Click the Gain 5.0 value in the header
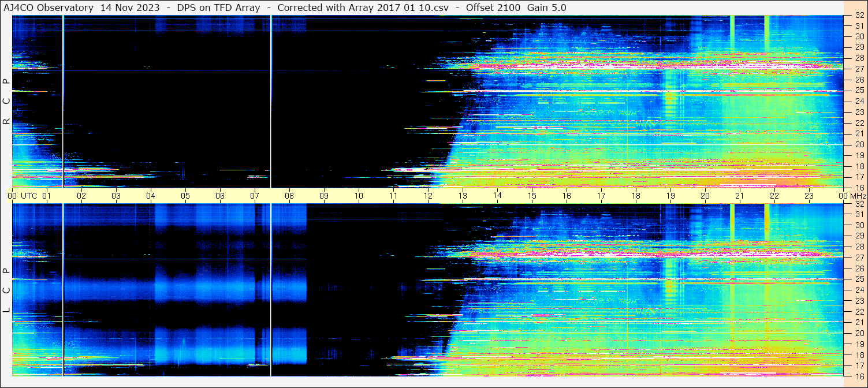 (546, 8)
